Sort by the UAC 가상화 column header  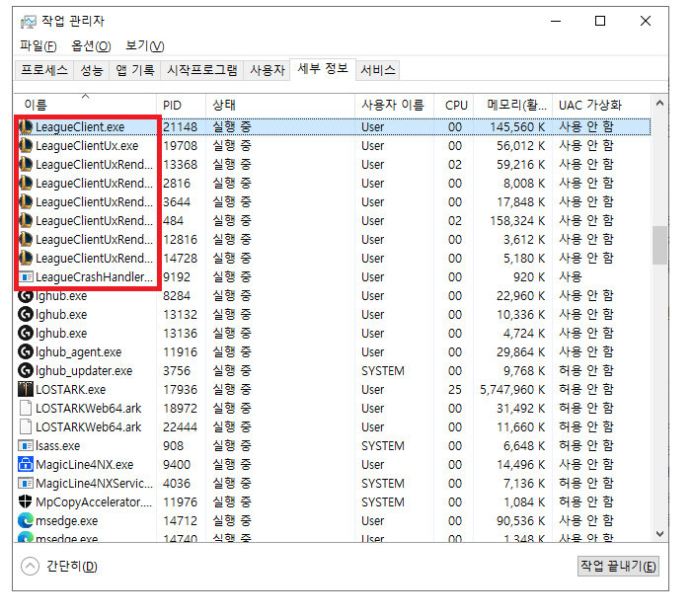[x=601, y=106]
